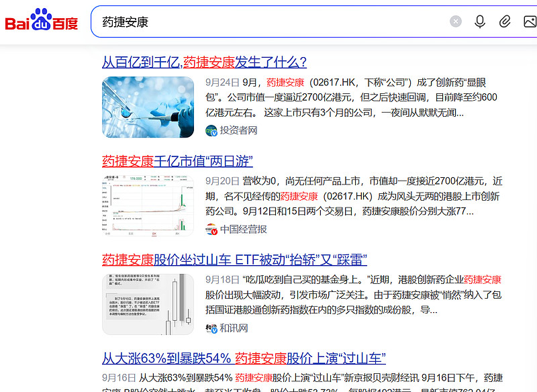Viewport: 537px width, 392px height.
Task: Click the Baidu logo
Action: pyautogui.click(x=42, y=20)
